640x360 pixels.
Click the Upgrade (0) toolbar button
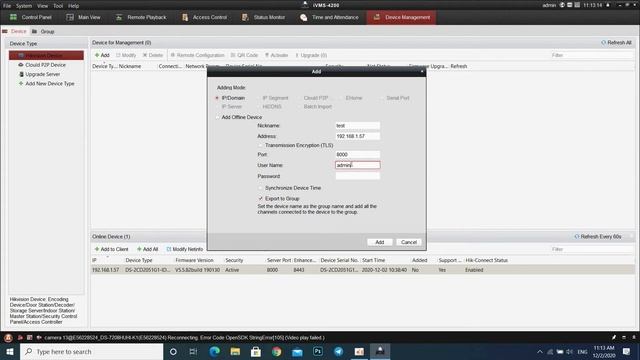point(311,55)
